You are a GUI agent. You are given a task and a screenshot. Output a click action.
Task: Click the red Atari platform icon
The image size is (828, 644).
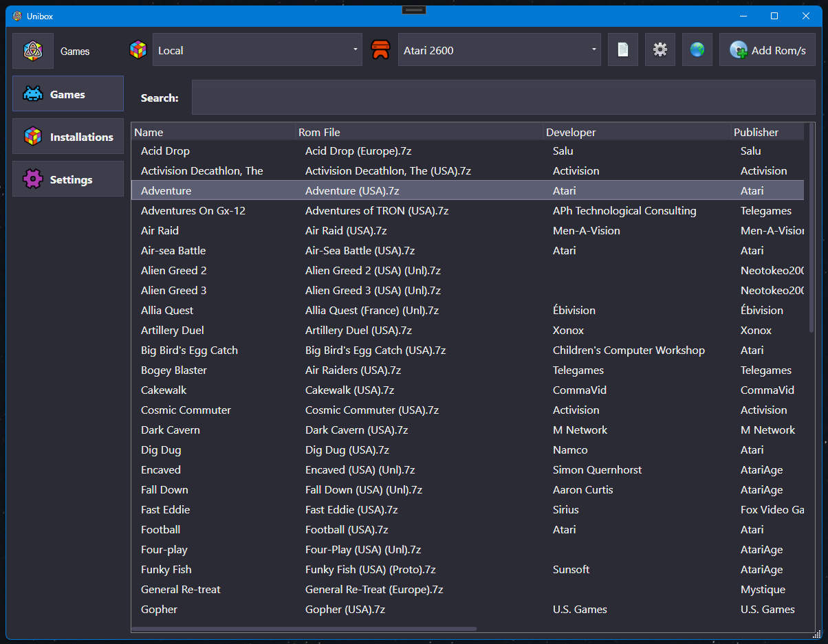coord(380,49)
